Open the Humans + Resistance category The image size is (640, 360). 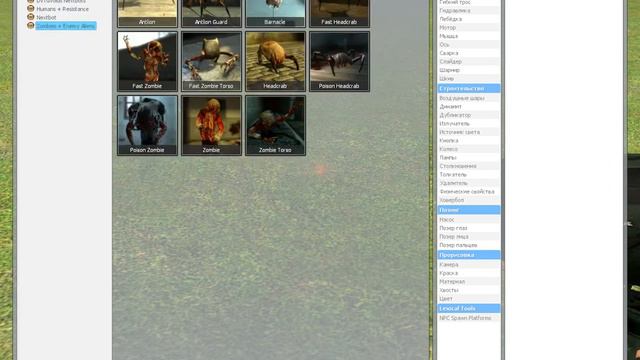(62, 9)
